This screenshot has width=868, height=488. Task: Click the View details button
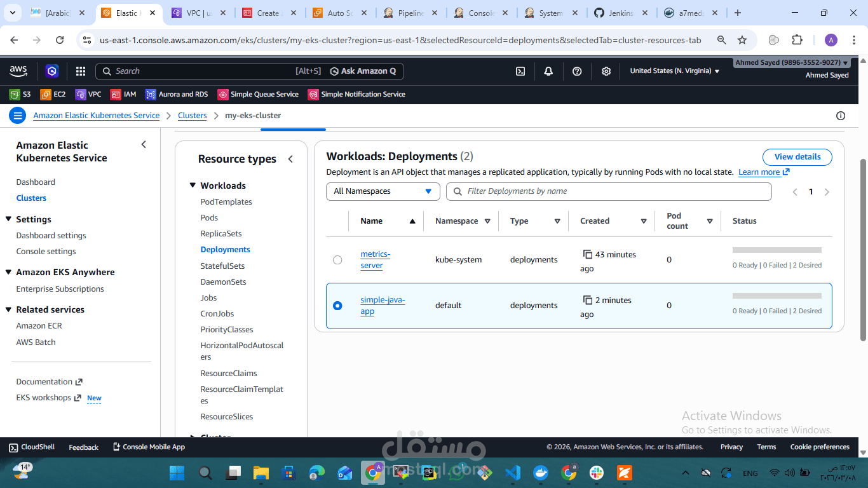pyautogui.click(x=797, y=157)
